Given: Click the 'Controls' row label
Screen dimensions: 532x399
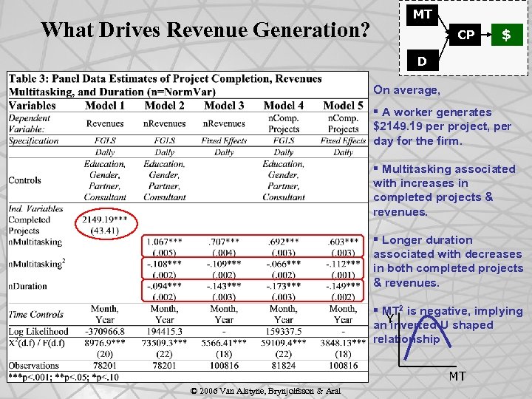Looking at the screenshot, I should pos(25,180).
